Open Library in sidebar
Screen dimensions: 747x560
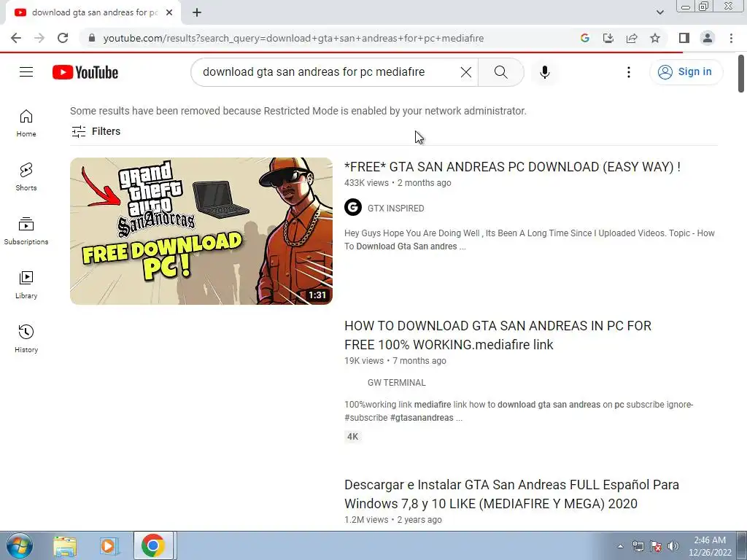click(x=26, y=285)
